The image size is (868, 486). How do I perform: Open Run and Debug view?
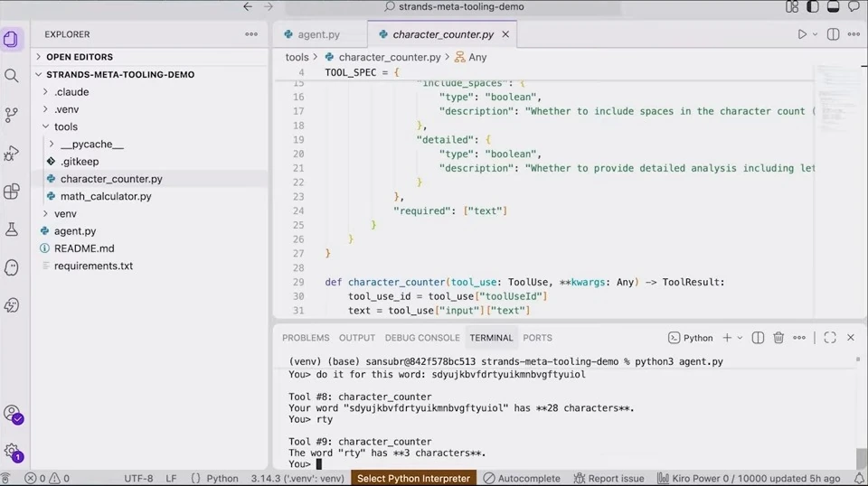[x=11, y=154]
